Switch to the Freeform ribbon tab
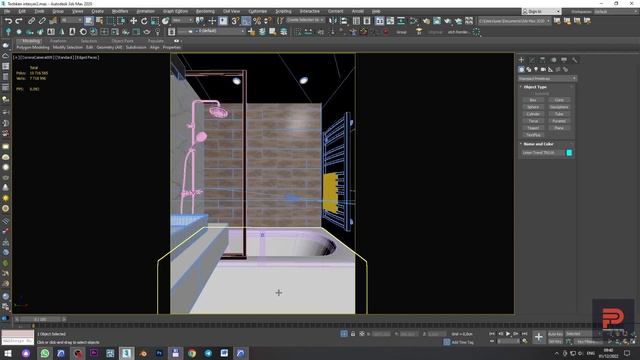640x360 pixels. pyautogui.click(x=58, y=41)
